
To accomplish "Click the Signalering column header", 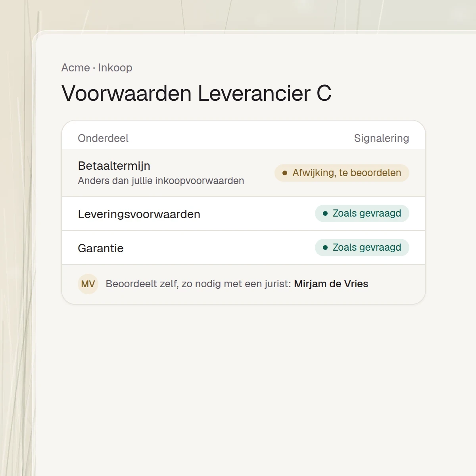I will 382,138.
